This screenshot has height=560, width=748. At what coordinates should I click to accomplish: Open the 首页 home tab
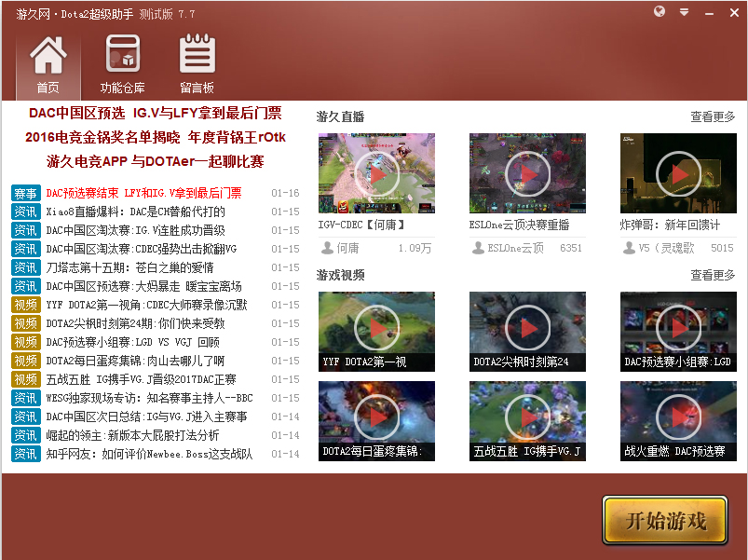(48, 65)
